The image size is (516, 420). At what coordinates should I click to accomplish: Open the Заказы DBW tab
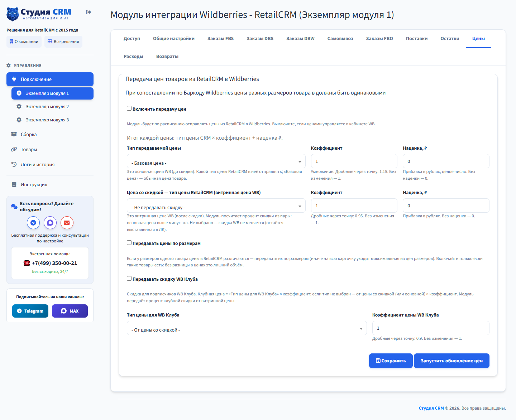[x=300, y=39]
